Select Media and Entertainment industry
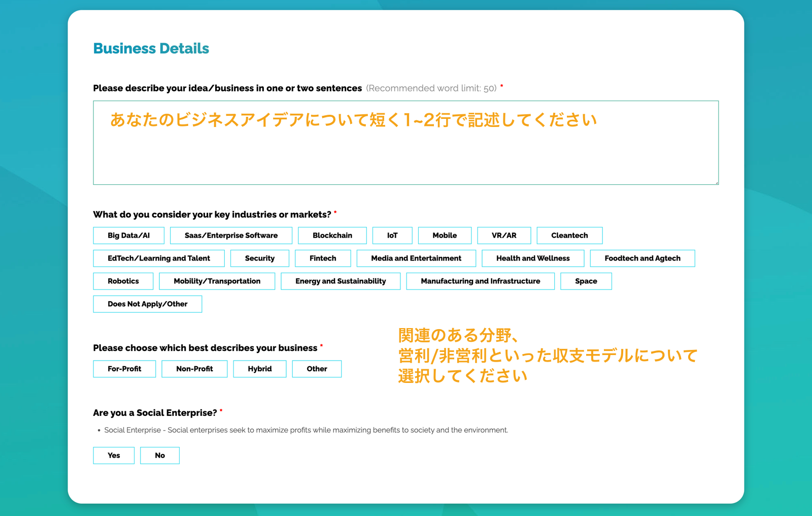The height and width of the screenshot is (516, 812). click(416, 259)
